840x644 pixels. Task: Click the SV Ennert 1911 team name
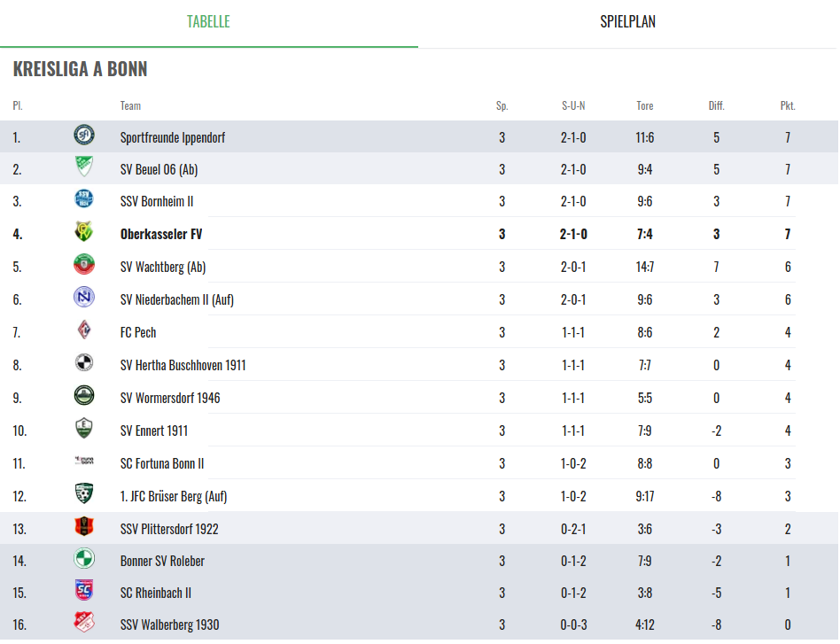(x=154, y=431)
